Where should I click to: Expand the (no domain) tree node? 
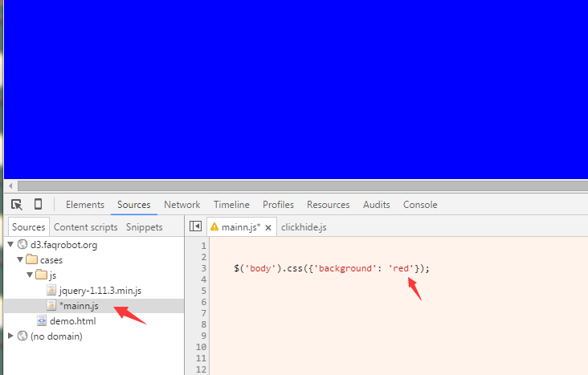[x=10, y=336]
